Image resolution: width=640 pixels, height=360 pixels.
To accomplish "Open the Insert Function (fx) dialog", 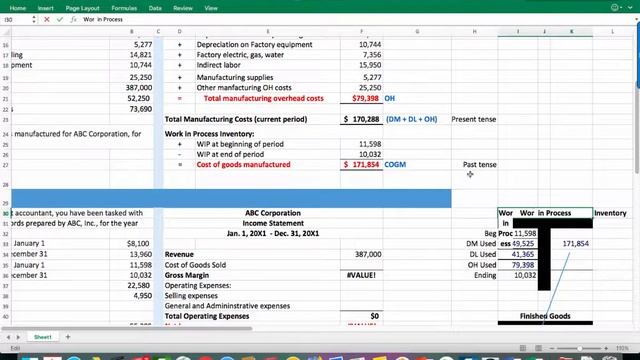I will (73, 19).
